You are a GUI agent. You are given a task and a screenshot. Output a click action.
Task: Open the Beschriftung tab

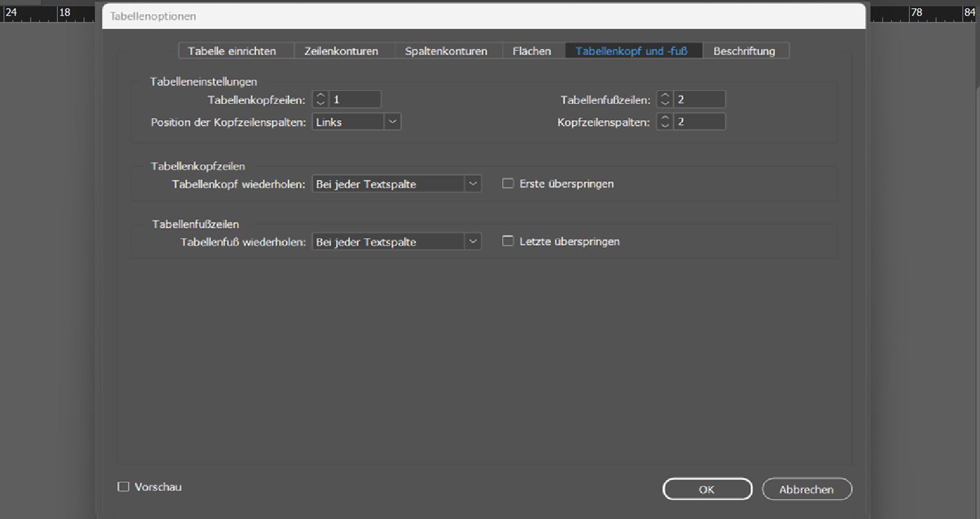[744, 51]
